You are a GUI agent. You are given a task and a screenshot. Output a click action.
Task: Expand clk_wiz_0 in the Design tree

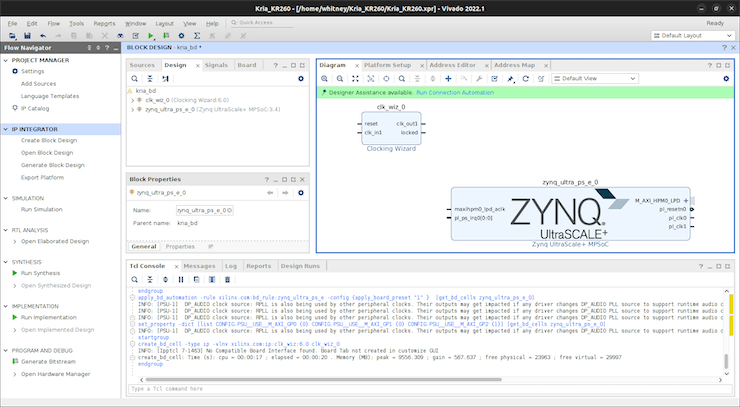point(133,100)
